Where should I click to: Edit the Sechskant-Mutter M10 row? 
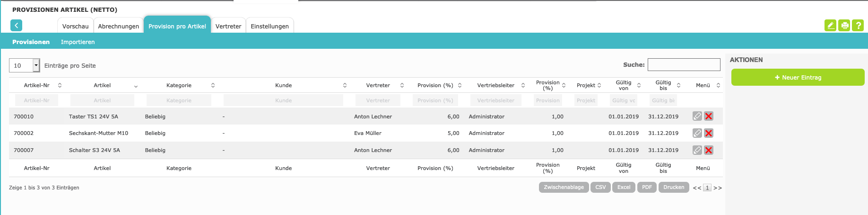point(697,134)
